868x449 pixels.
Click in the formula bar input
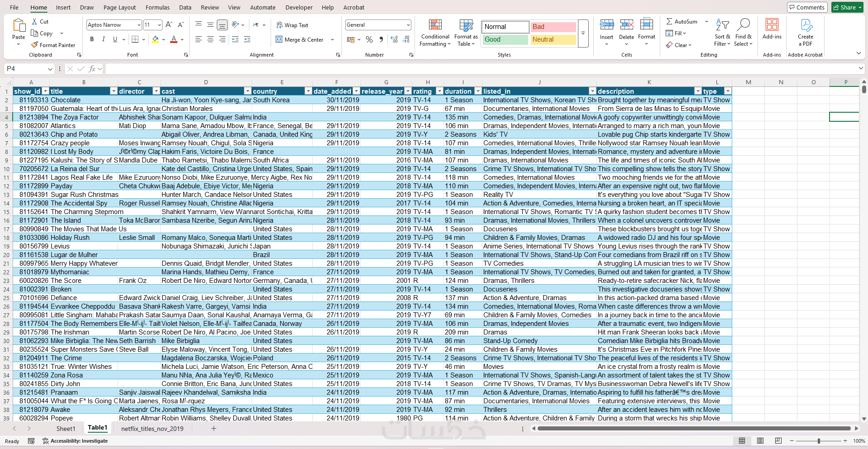[482, 69]
